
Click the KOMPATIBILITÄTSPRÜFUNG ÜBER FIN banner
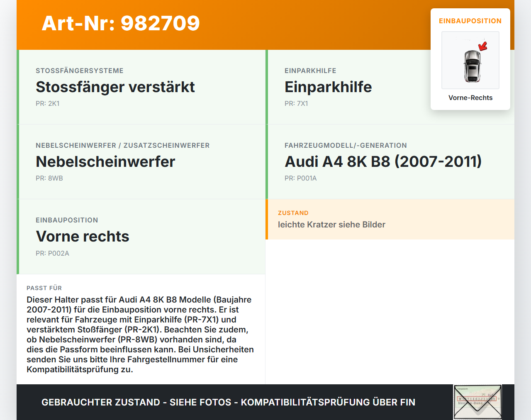228,402
